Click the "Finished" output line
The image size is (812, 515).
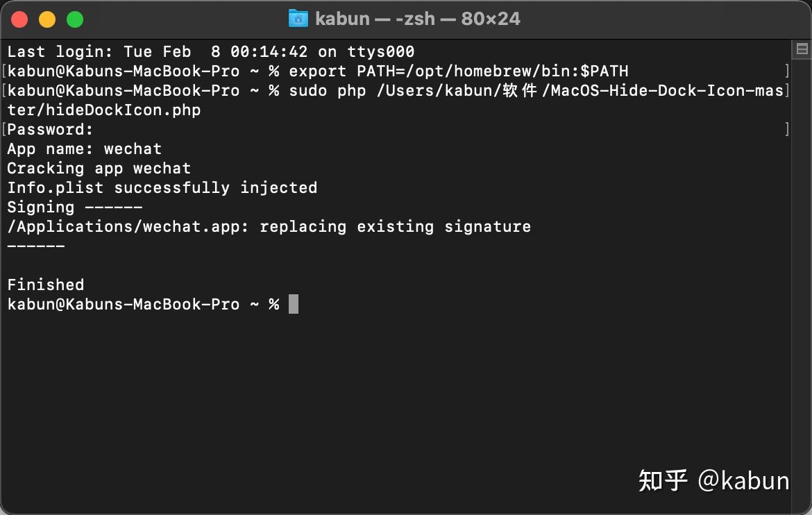coord(46,285)
